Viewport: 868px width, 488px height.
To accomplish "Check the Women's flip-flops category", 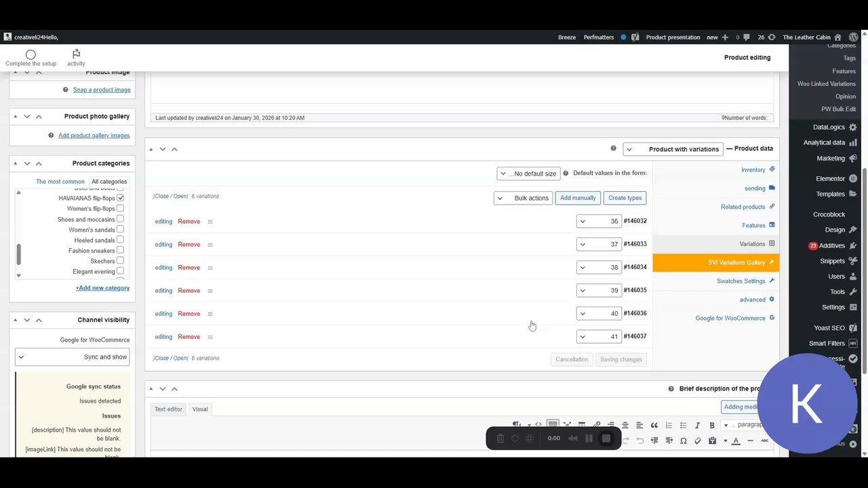I will pos(120,208).
